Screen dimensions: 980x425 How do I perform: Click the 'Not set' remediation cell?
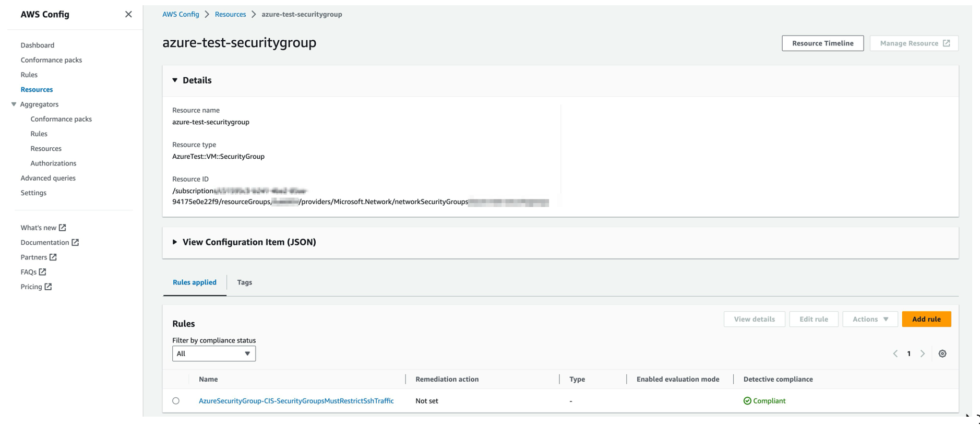pyautogui.click(x=427, y=401)
